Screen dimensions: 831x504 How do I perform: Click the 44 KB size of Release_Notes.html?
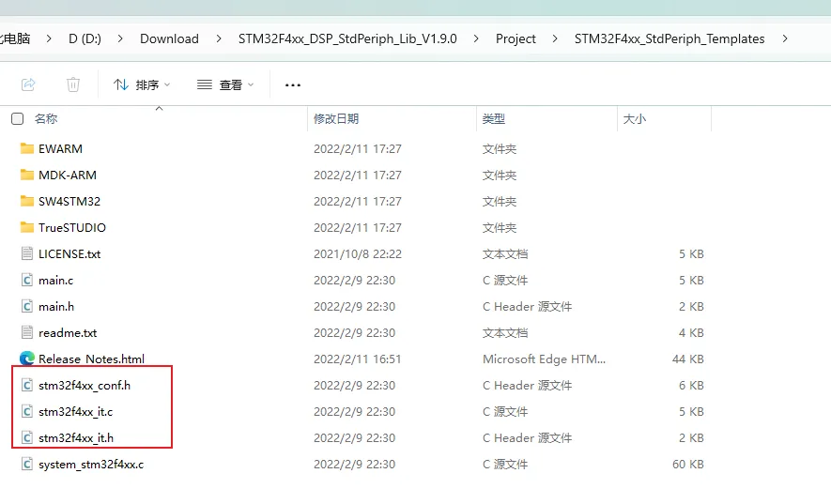coord(688,359)
